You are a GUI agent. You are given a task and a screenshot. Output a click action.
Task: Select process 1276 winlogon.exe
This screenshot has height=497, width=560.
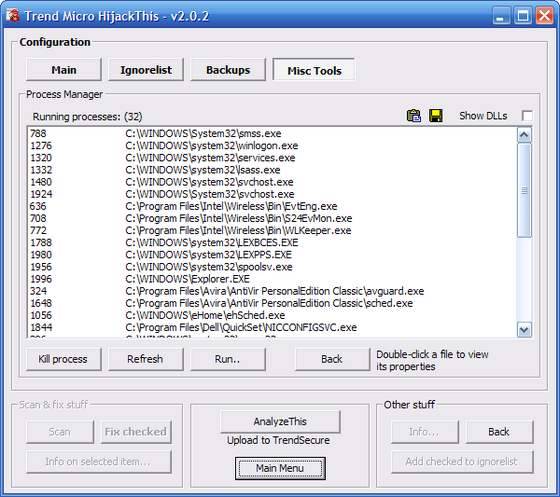272,146
